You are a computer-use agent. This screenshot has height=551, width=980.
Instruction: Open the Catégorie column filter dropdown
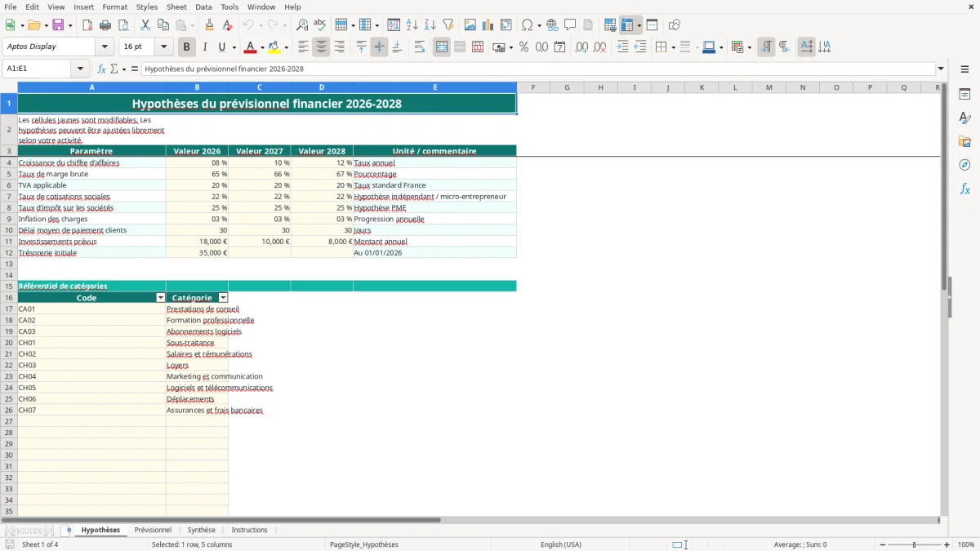[223, 298]
